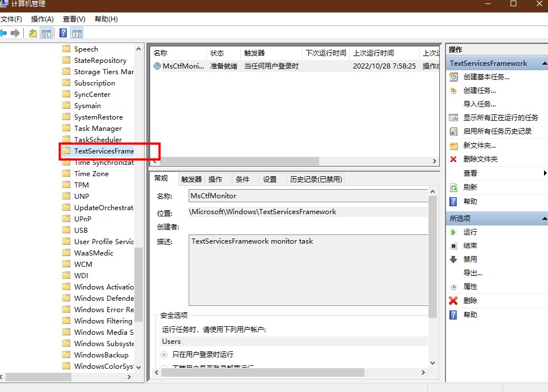Click the Forward arrow toolbar icon
The width and height of the screenshot is (548, 392).
(x=15, y=33)
